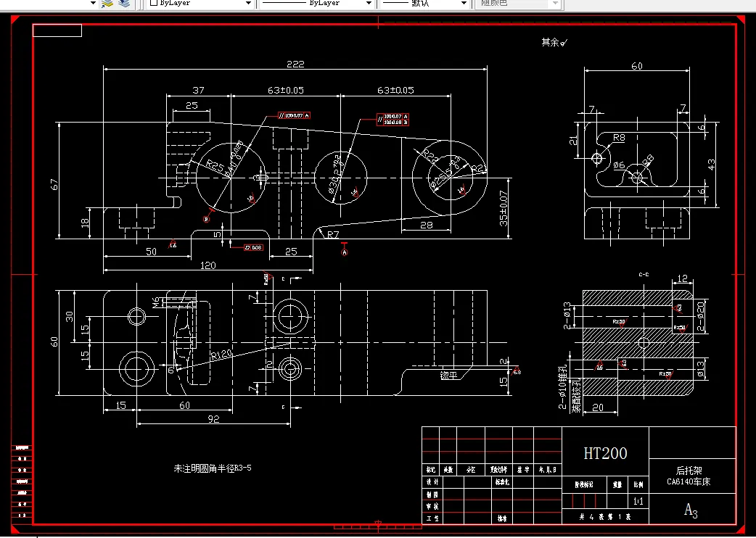Select the R25 radius label
This screenshot has width=756, height=538.
pos(215,166)
